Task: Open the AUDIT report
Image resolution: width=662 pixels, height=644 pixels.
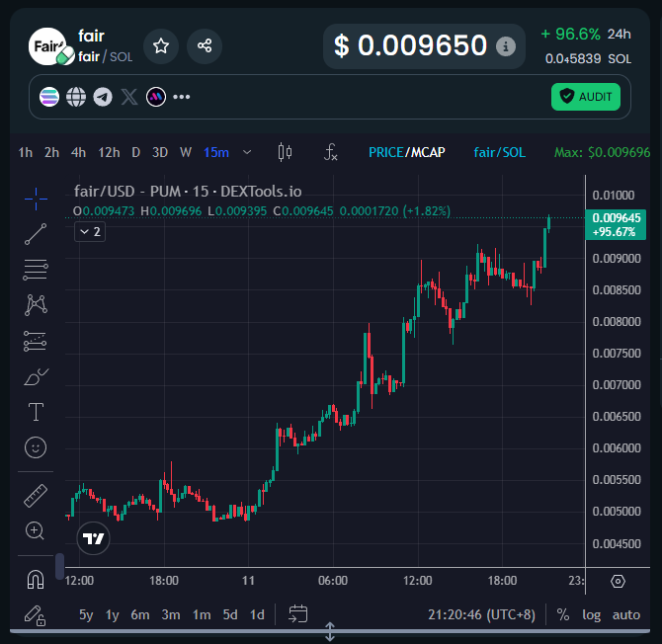Action: point(586,97)
